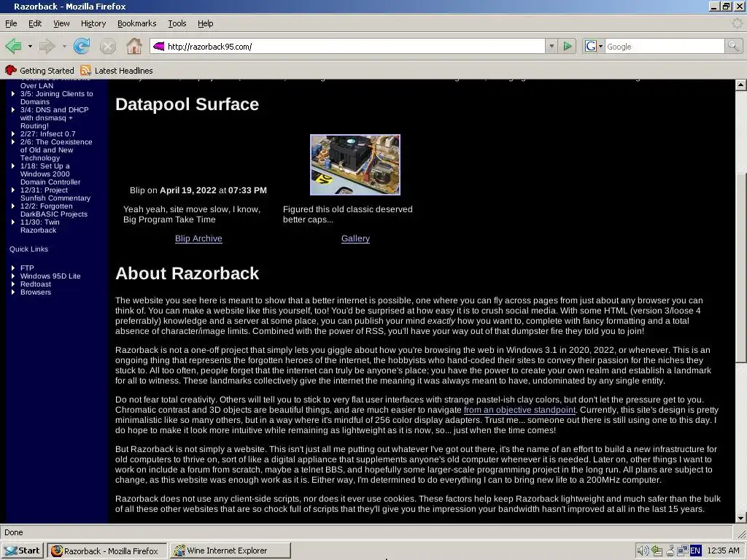Open the Redtoast quick link
This screenshot has width=747, height=560.
tap(35, 284)
